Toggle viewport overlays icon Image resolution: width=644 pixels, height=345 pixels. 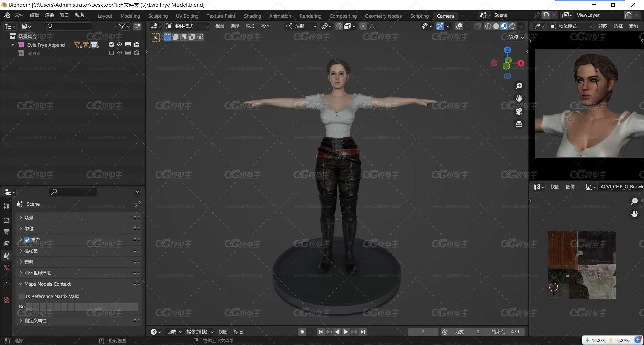pyautogui.click(x=459, y=26)
